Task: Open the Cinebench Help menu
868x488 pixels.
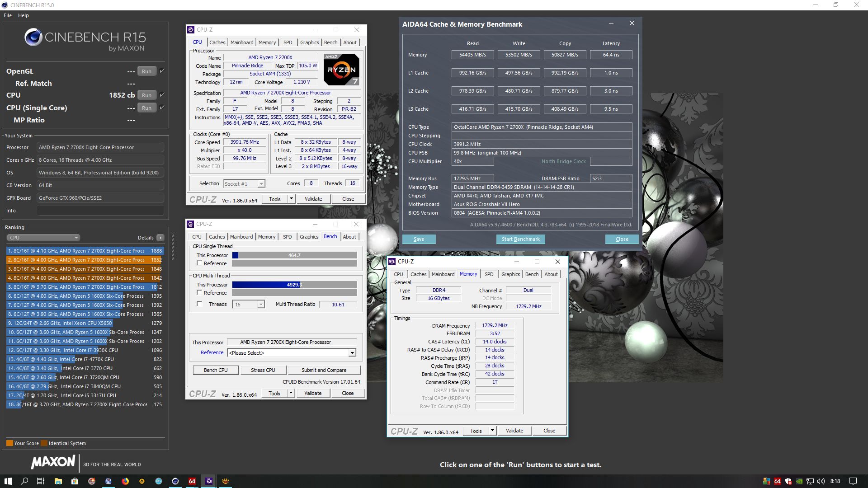Action: [x=24, y=15]
